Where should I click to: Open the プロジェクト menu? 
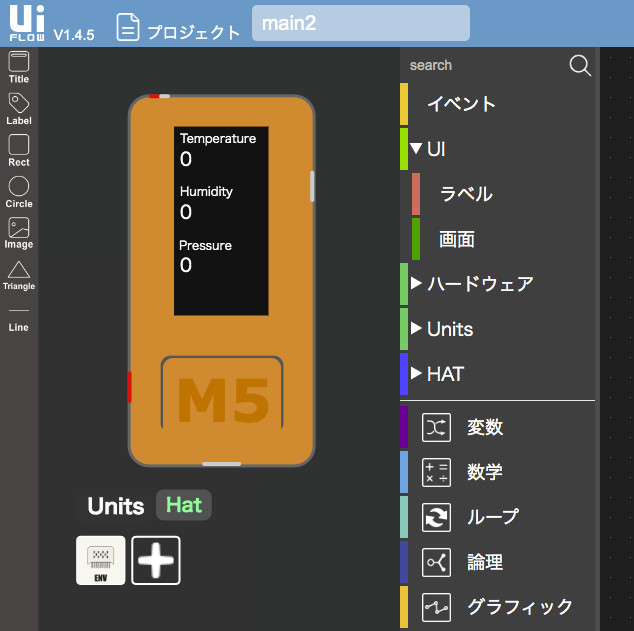pos(179,29)
